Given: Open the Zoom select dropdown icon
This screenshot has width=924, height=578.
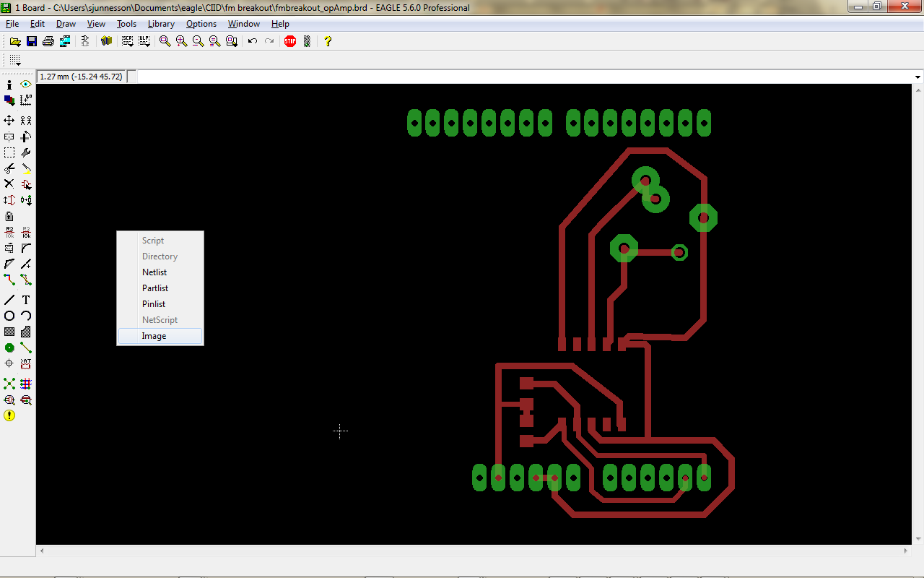Looking at the screenshot, I should 232,41.
